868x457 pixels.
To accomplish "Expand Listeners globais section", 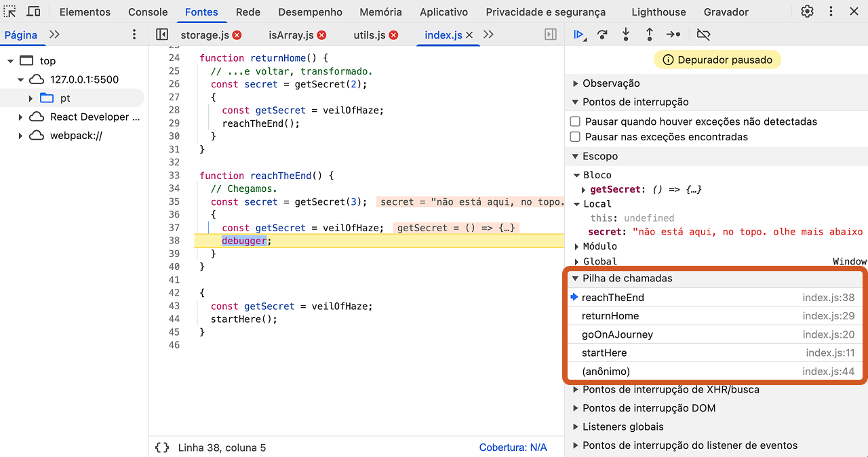I will pos(576,426).
